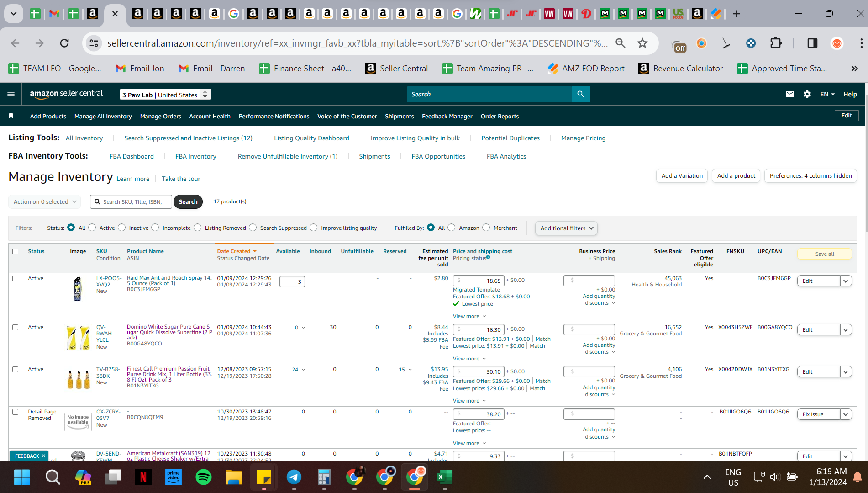Image resolution: width=868 pixels, height=493 pixels.
Task: Click the magnifier search button in header
Action: coord(580,94)
